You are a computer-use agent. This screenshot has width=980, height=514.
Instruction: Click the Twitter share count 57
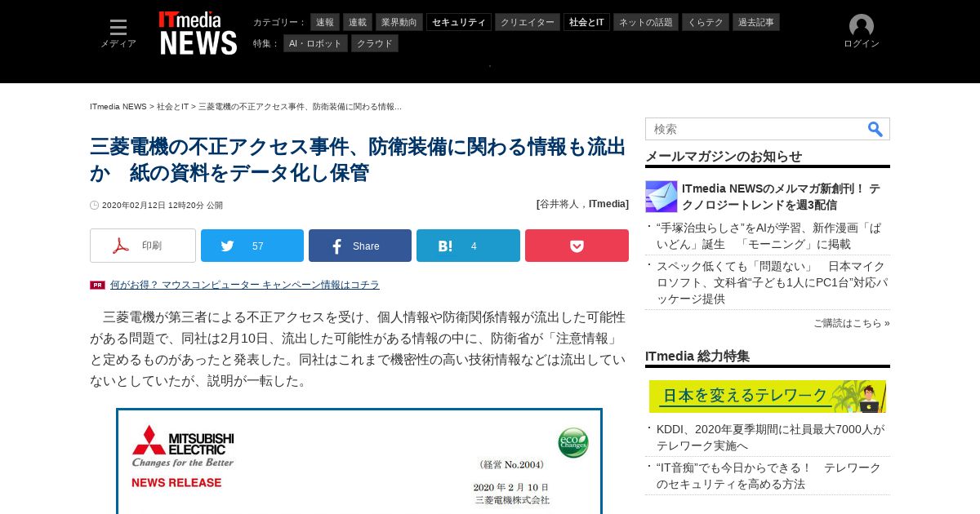tap(258, 246)
